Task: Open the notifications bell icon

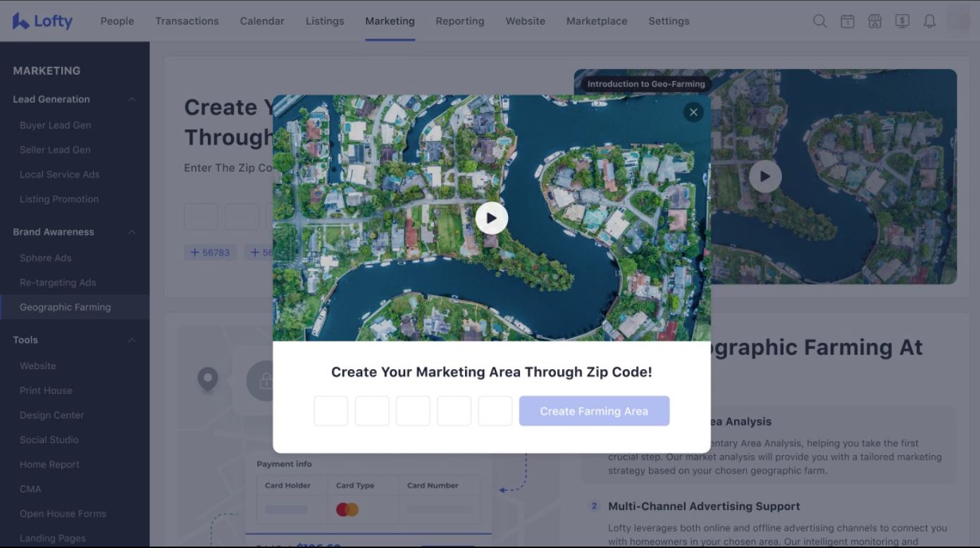Action: (929, 21)
